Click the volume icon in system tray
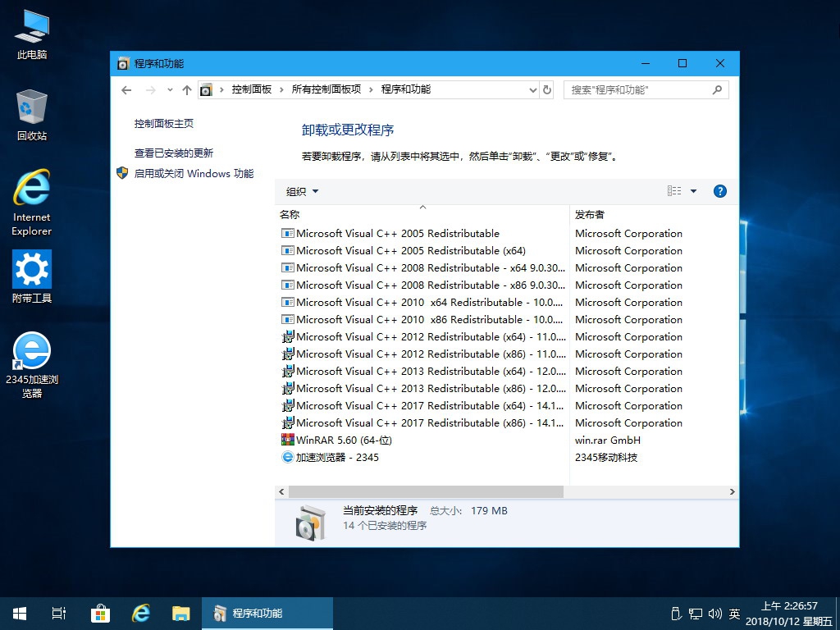840x630 pixels. click(x=714, y=614)
